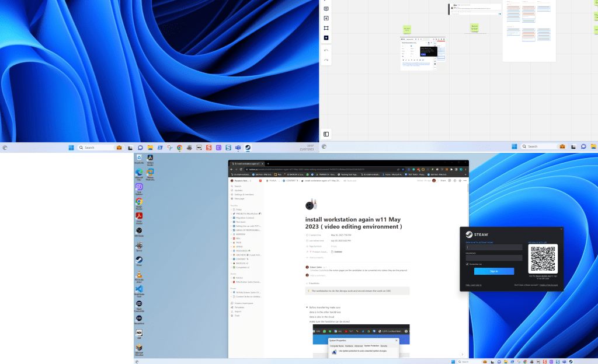Viewport: 598px width, 364px height.
Task: Click the Notion address bar URL
Action: click(x=307, y=169)
